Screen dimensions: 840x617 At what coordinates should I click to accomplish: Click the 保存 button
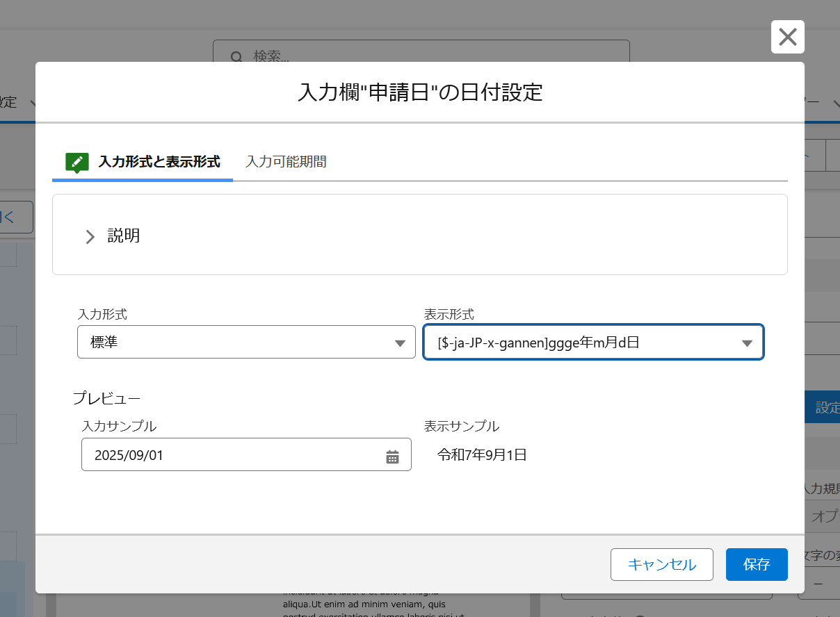756,564
